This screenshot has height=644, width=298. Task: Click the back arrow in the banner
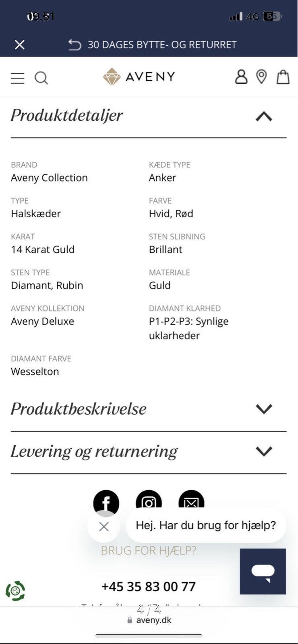(74, 44)
